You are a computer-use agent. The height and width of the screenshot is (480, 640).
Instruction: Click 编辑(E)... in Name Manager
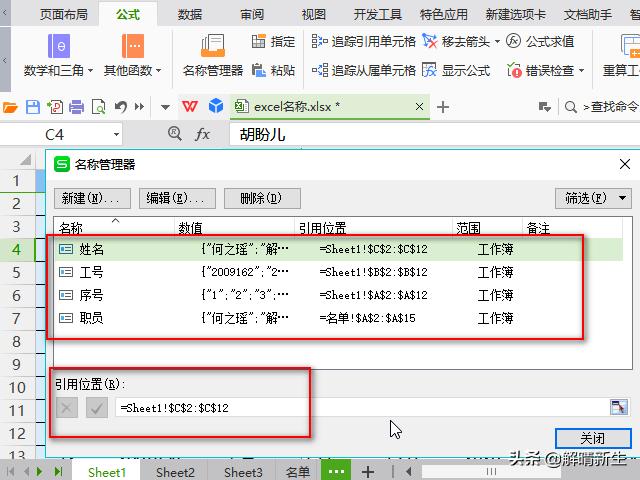click(177, 198)
